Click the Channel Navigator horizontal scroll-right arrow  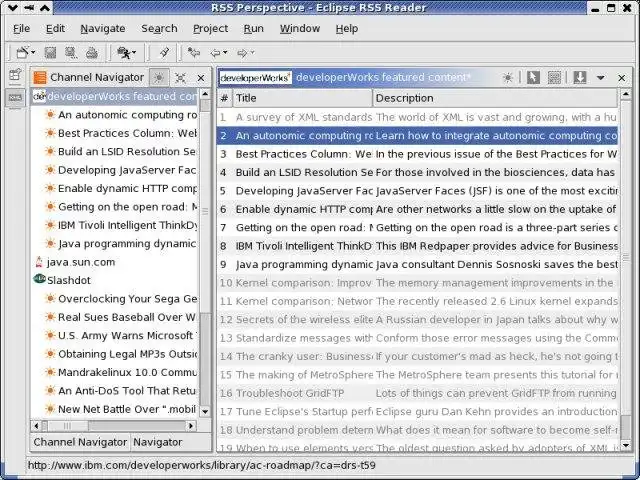191,426
